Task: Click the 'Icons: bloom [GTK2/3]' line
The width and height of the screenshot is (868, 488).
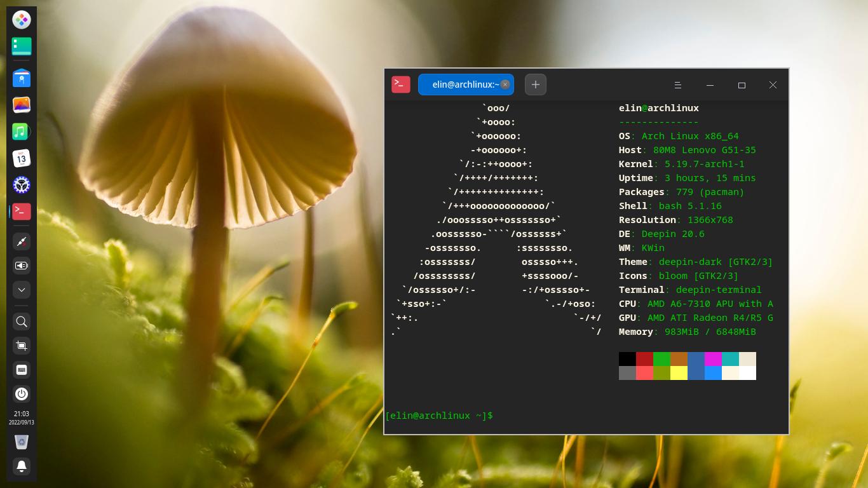Action: tap(679, 276)
